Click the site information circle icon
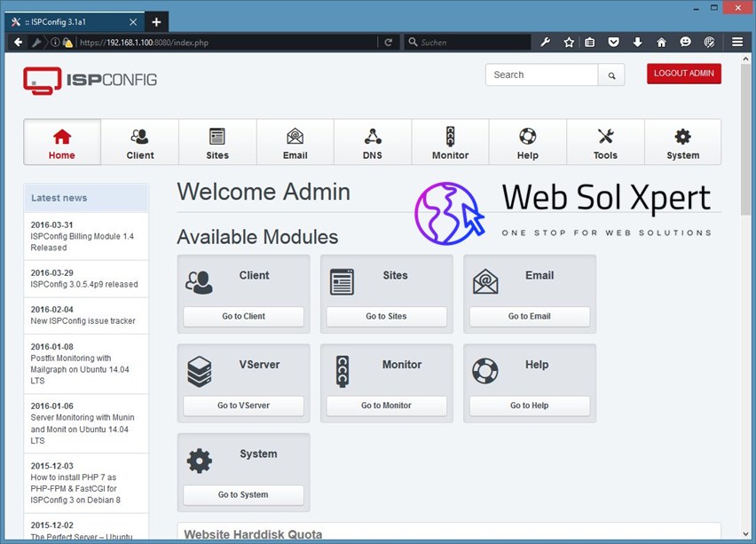This screenshot has width=756, height=544. click(55, 43)
